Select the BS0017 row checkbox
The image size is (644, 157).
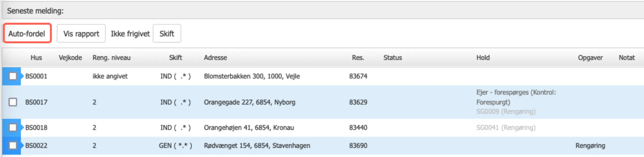[x=13, y=102]
